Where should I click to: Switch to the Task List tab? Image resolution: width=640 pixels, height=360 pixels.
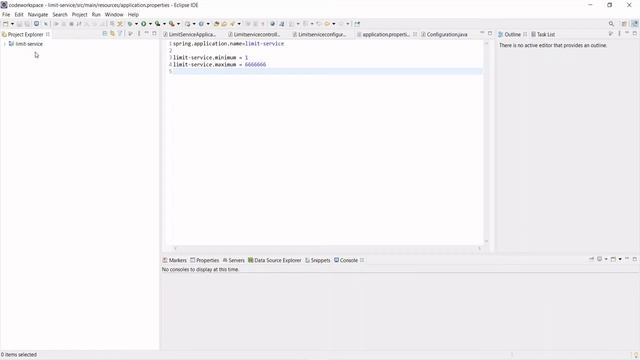coord(542,34)
